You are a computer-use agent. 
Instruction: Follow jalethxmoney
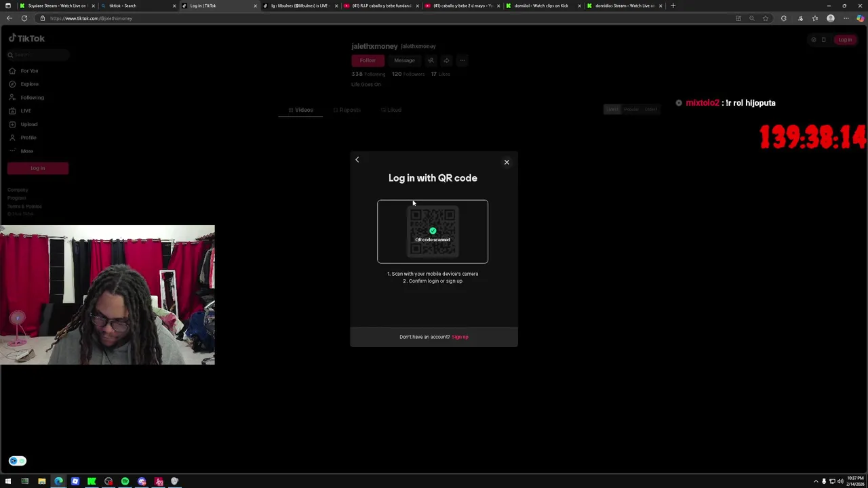click(x=368, y=60)
